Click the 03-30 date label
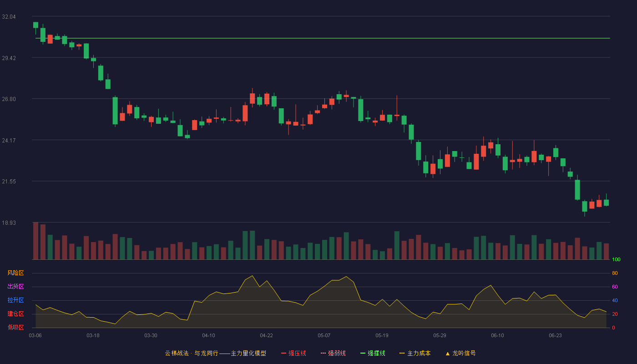Screen dimensions: 637x364 151,335
